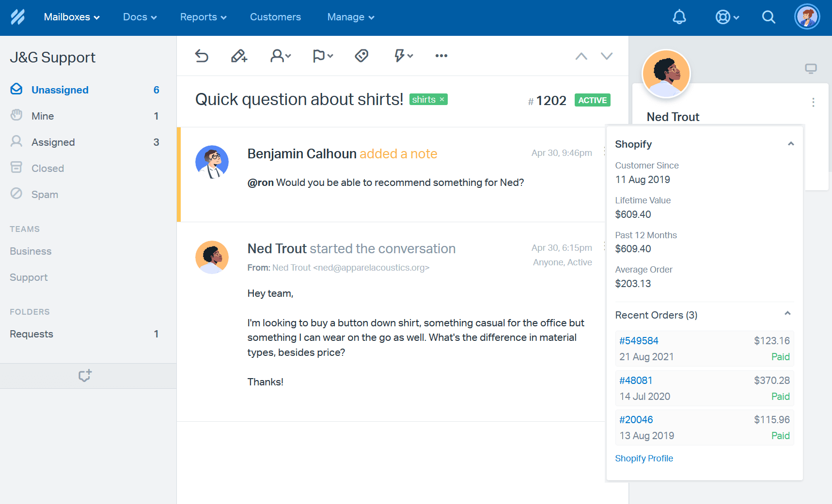Go to the Customers tab
832x504 pixels.
pos(275,17)
